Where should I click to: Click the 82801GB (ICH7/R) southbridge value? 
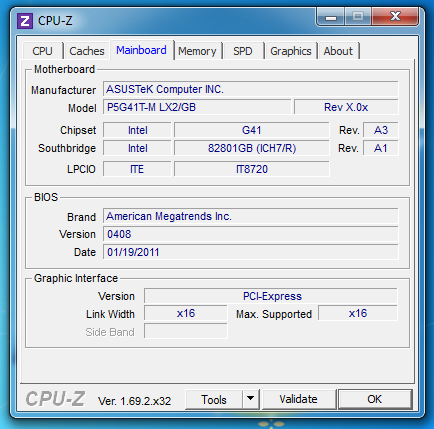pos(251,148)
